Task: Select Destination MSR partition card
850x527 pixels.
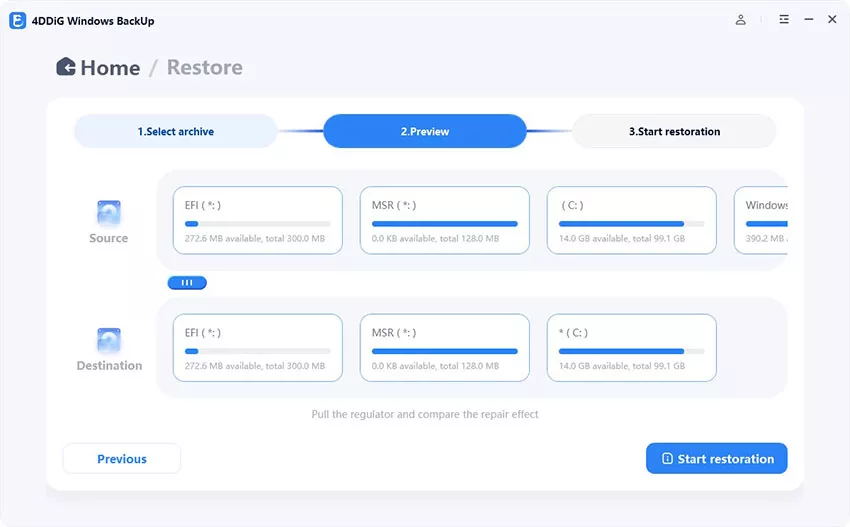Action: 445,348
